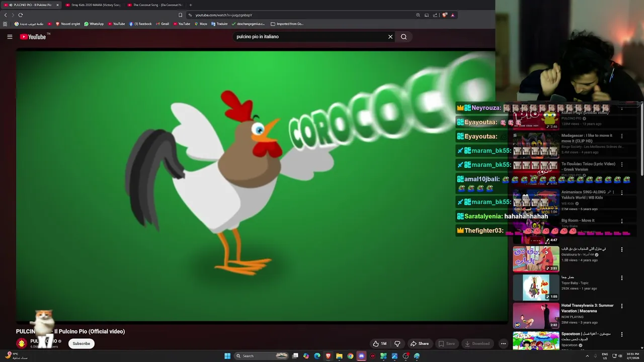Open Hotel Transylvania 3 Macarena video thumbnail
Image resolution: width=644 pixels, height=362 pixels.
pos(536,316)
